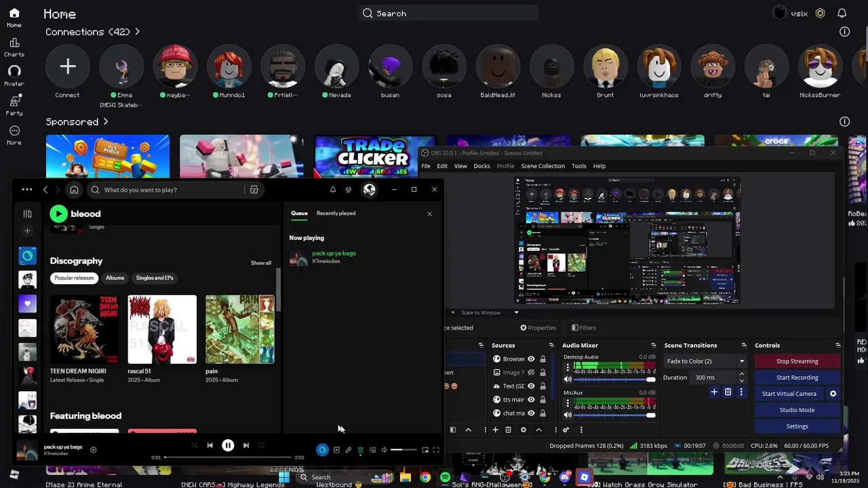This screenshot has height=488, width=868.
Task: Open Spotify friend activity icon
Action: [x=348, y=190]
